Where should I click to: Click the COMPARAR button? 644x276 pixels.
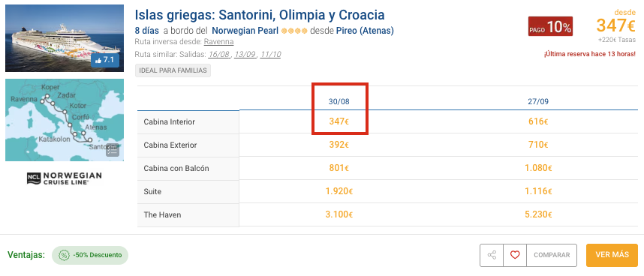coord(552,255)
